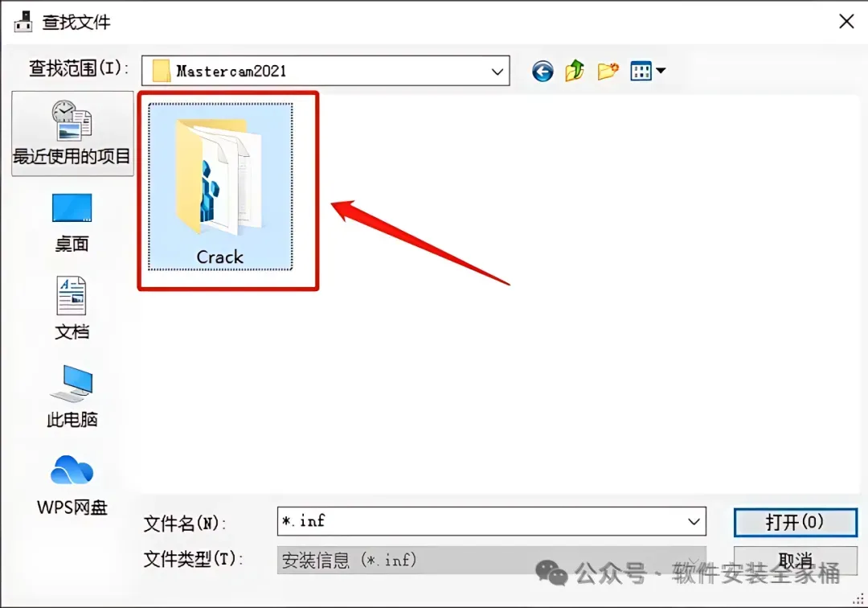Click the 查找文件 dialog title icon

pos(23,21)
